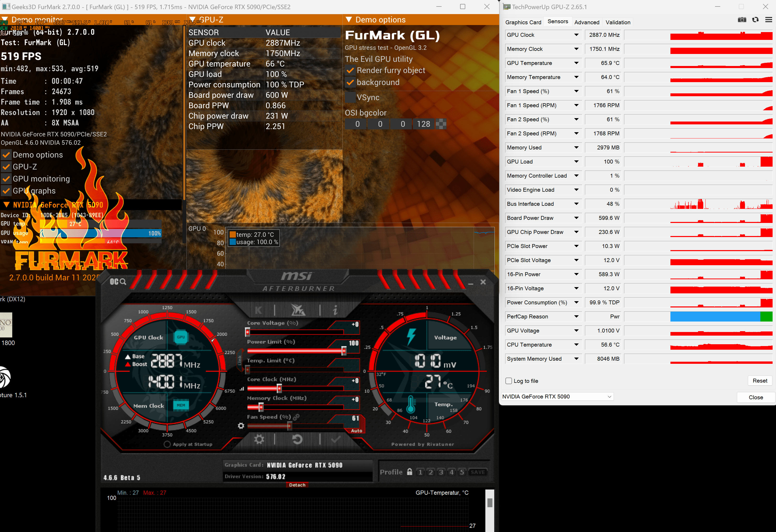Click the OC Scanner icon in Afterburner

point(118,282)
